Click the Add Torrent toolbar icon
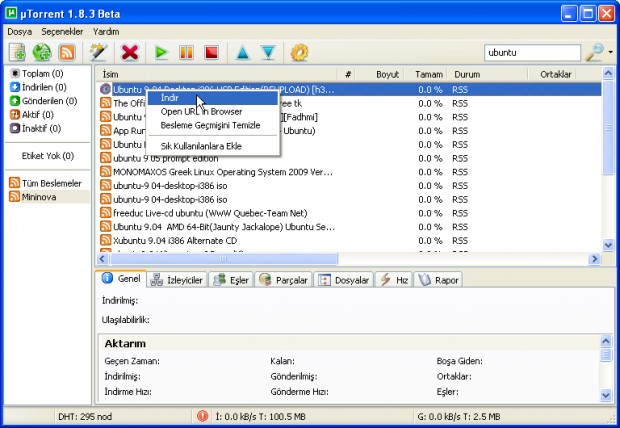 18,52
